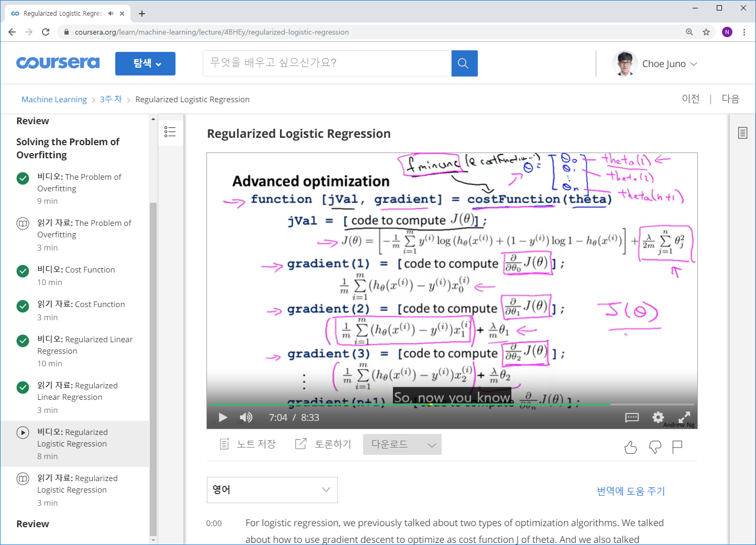Click the video progress bar
756x545 pixels.
pos(452,405)
